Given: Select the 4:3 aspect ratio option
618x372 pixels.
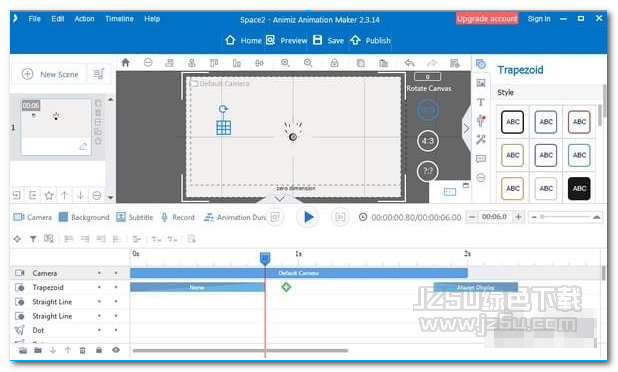Looking at the screenshot, I should (x=428, y=141).
